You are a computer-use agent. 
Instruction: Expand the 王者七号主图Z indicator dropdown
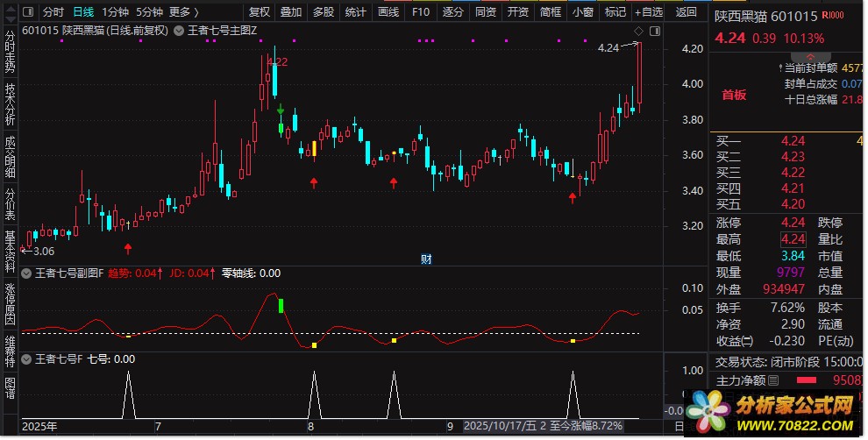tap(179, 31)
